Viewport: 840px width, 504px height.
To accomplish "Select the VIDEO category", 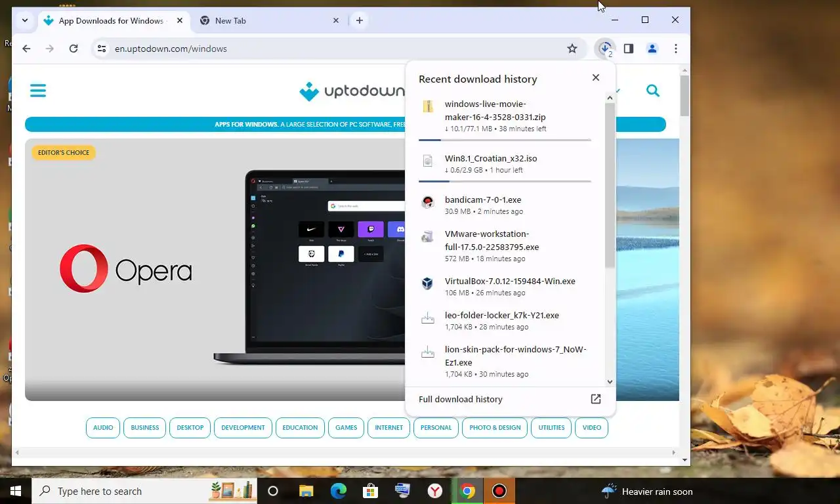I will coord(592,427).
